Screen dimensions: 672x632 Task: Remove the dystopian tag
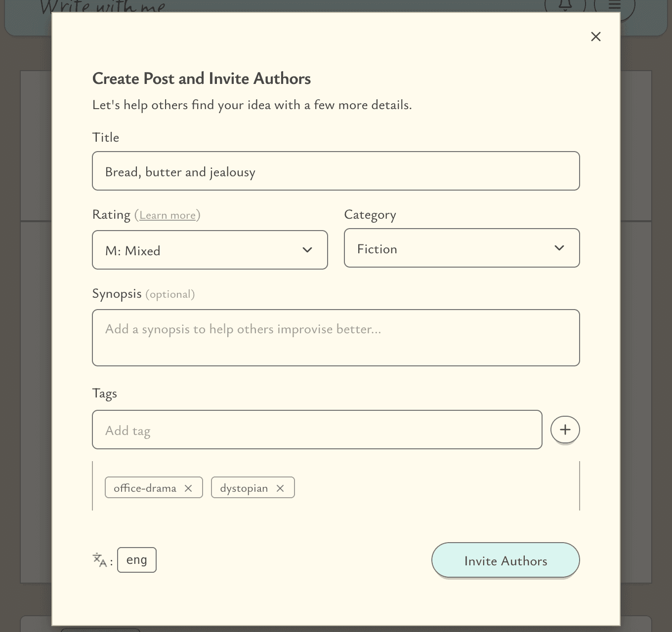280,488
